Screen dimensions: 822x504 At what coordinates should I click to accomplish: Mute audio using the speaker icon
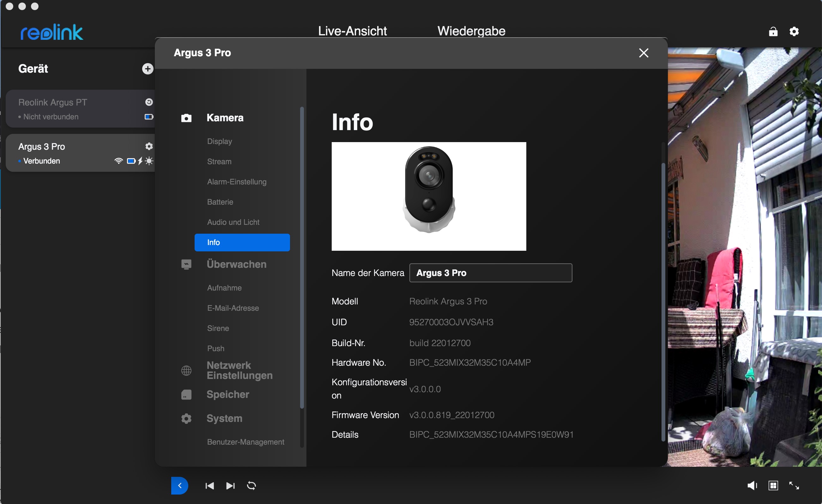coord(752,485)
